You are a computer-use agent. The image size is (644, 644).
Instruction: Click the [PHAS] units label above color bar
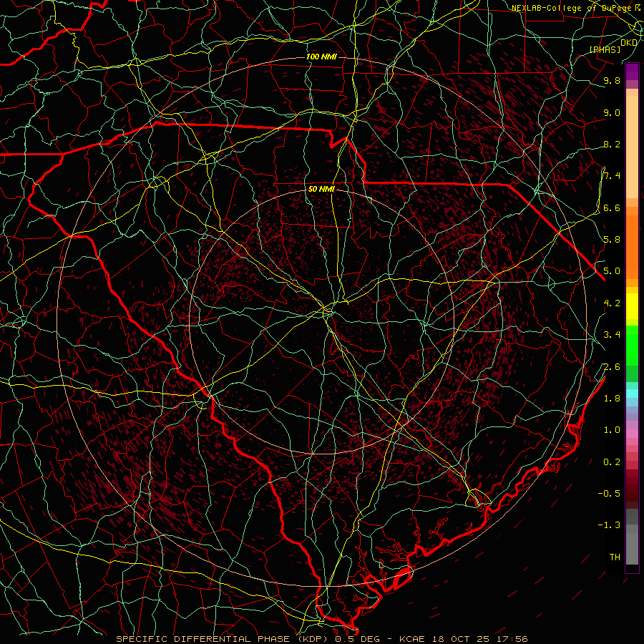click(x=605, y=49)
